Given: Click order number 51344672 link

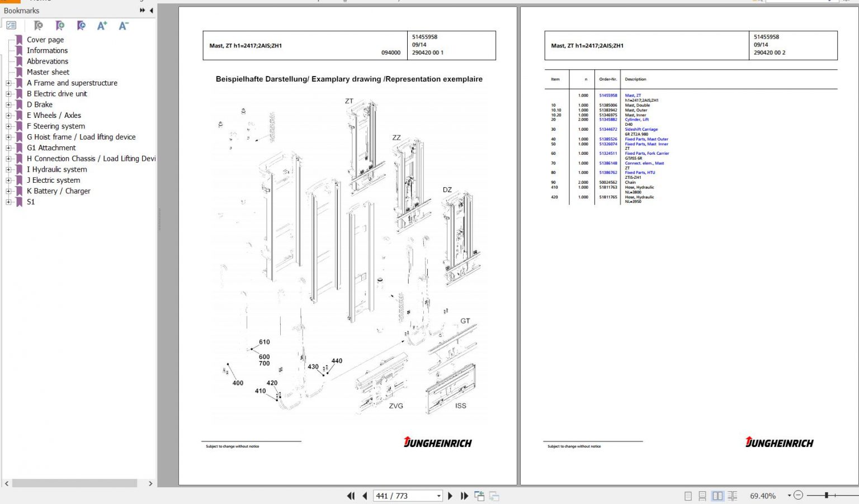Looking at the screenshot, I should pos(608,129).
